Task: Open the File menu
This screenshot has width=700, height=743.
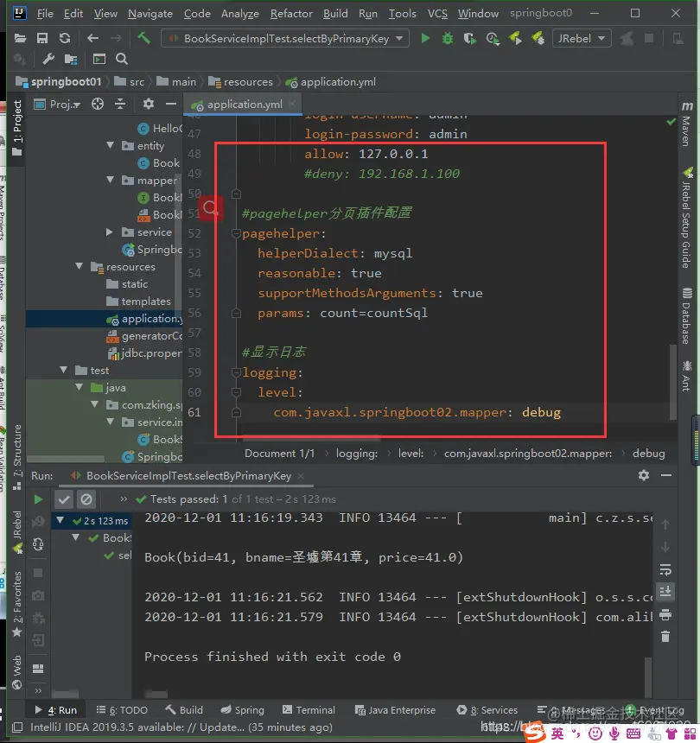Action: click(x=45, y=13)
